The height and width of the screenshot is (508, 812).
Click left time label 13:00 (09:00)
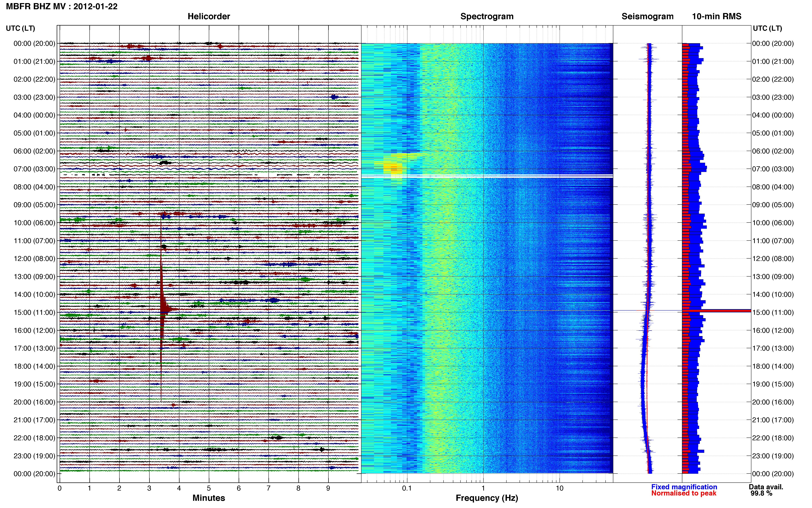tap(34, 277)
